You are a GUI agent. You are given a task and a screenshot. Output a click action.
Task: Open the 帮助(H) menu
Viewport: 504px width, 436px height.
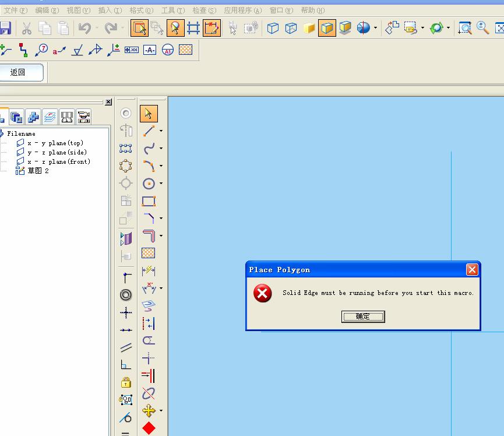pyautogui.click(x=313, y=10)
